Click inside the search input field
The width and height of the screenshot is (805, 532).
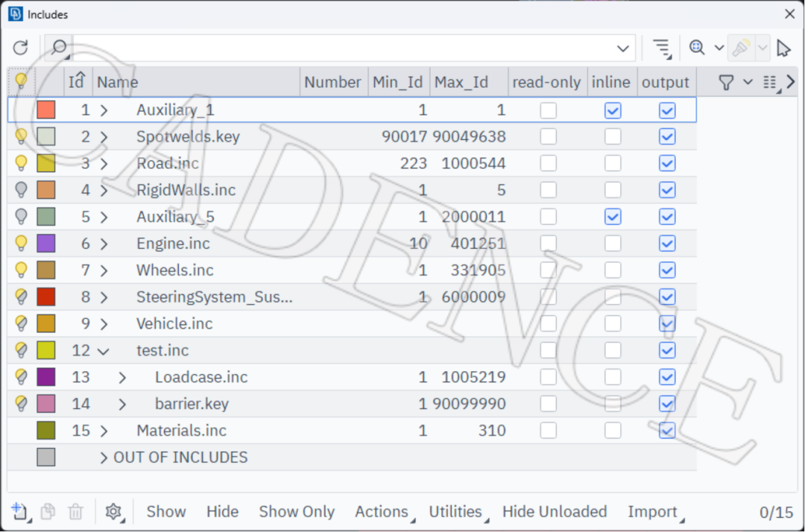click(344, 48)
